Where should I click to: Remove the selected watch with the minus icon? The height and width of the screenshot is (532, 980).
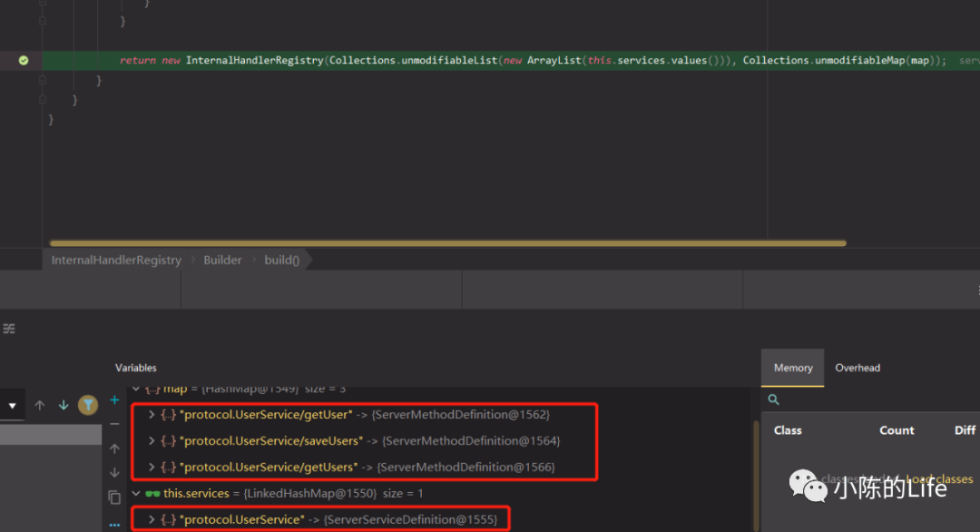tap(114, 425)
